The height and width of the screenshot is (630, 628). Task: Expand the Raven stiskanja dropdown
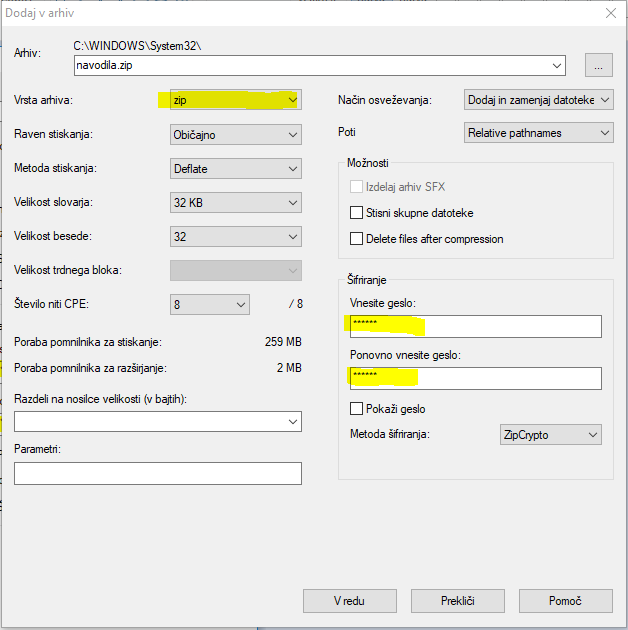coord(235,135)
